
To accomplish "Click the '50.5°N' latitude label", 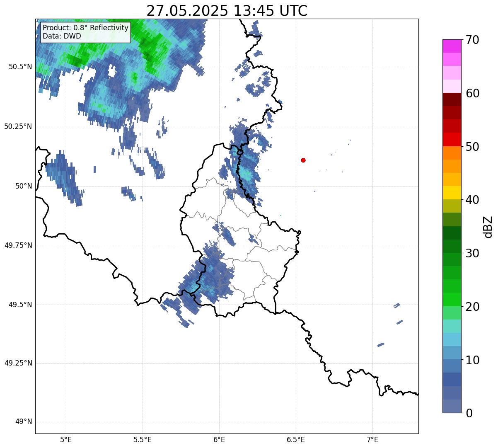I will click(20, 67).
